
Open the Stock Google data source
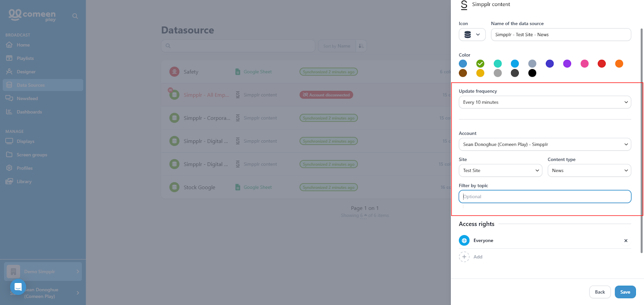click(x=199, y=187)
